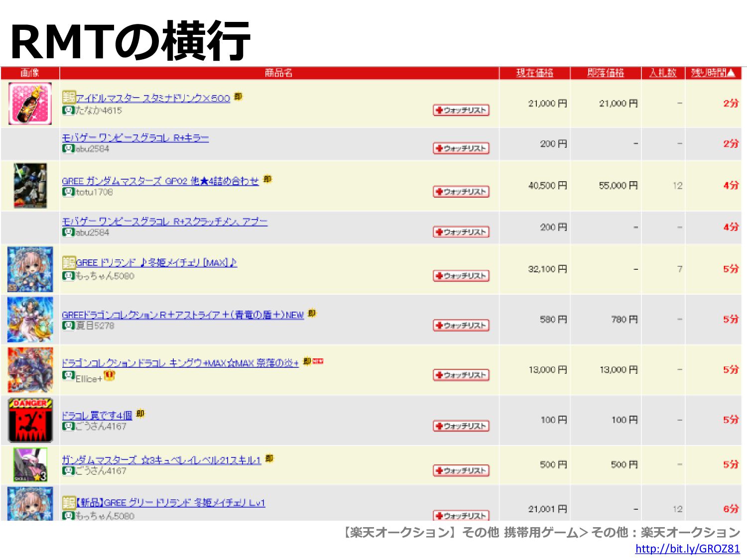Open 冬姫メイチェリ Lv1 card thumbnail
This screenshot has width=747, height=560.
pos(30,504)
